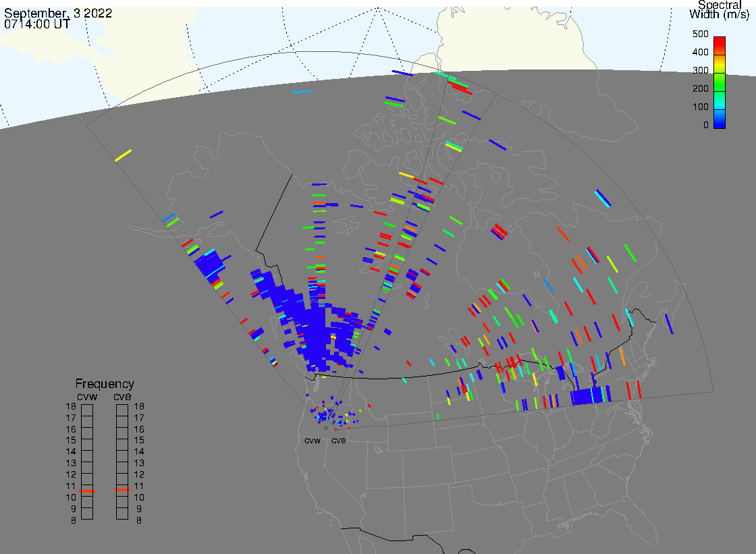Select the '400' color bar label

[701, 52]
